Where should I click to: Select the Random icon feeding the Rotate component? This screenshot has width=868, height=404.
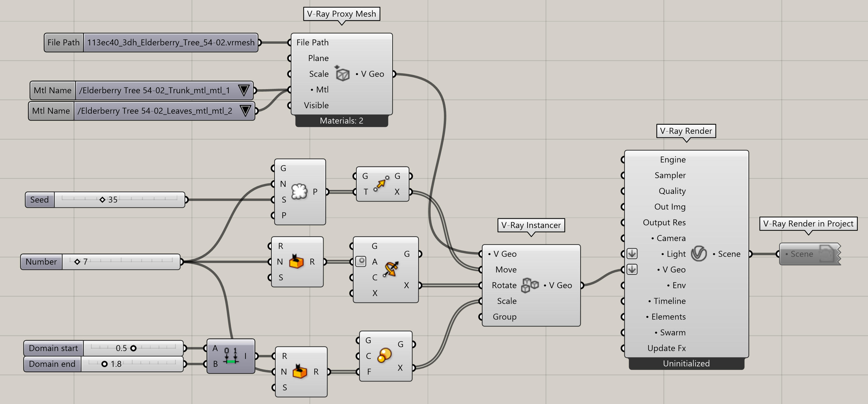coord(296,261)
